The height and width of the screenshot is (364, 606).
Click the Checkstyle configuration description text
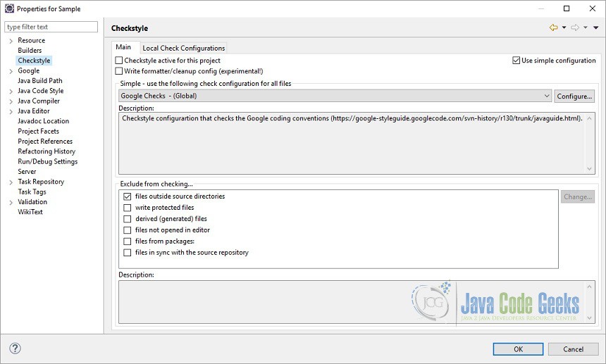pos(352,118)
